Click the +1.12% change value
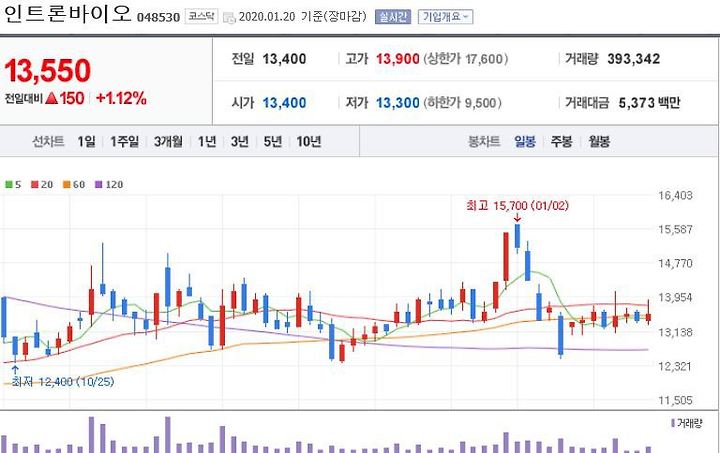 tap(121, 98)
